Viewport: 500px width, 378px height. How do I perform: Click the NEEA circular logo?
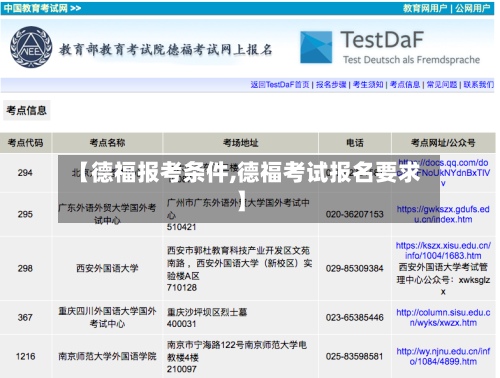click(31, 47)
